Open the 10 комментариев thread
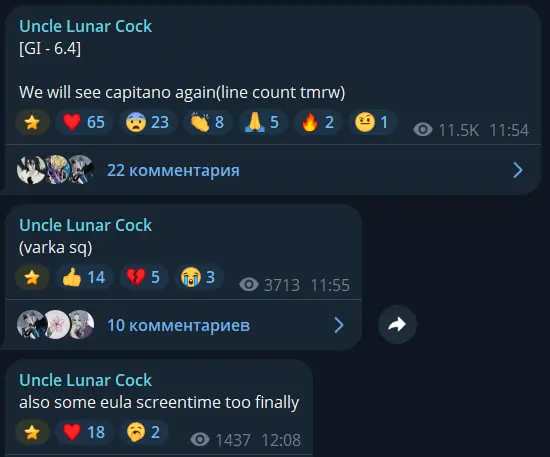Viewport: 550px width, 457px height. 179,325
